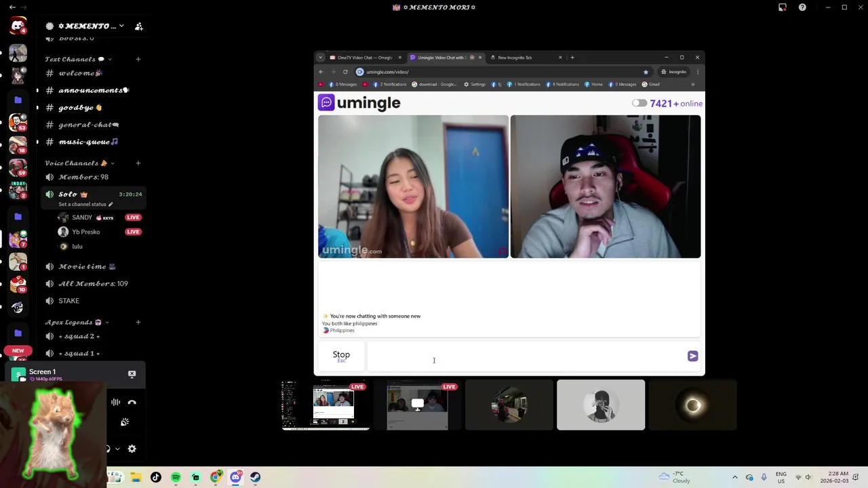The width and height of the screenshot is (868, 488).
Task: Expand the MEMENTO server name dropdown
Action: [121, 26]
